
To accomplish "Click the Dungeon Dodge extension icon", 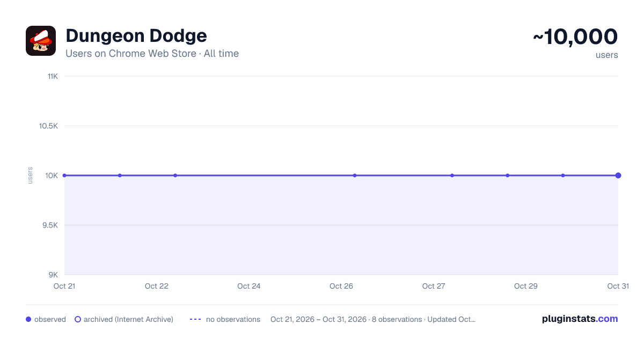I will click(41, 41).
